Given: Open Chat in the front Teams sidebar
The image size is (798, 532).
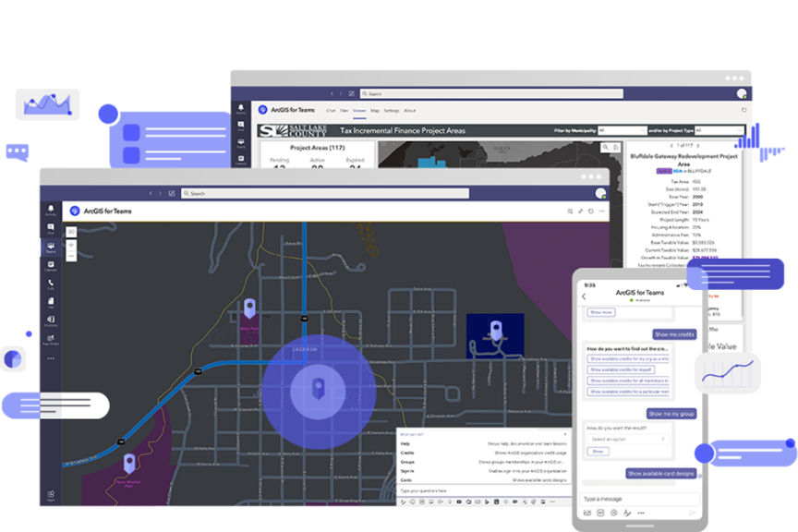Looking at the screenshot, I should (x=51, y=228).
